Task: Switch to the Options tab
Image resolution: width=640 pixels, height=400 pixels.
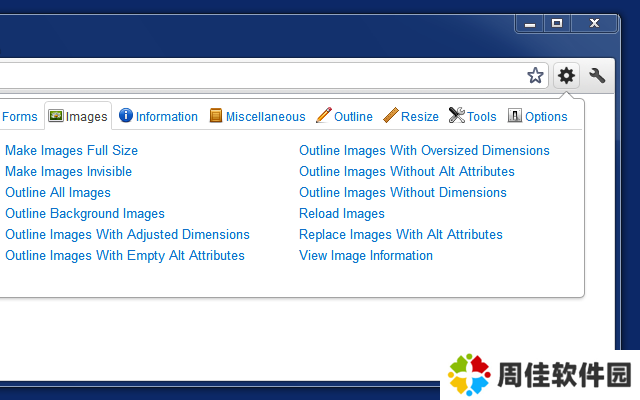Action: [537, 117]
